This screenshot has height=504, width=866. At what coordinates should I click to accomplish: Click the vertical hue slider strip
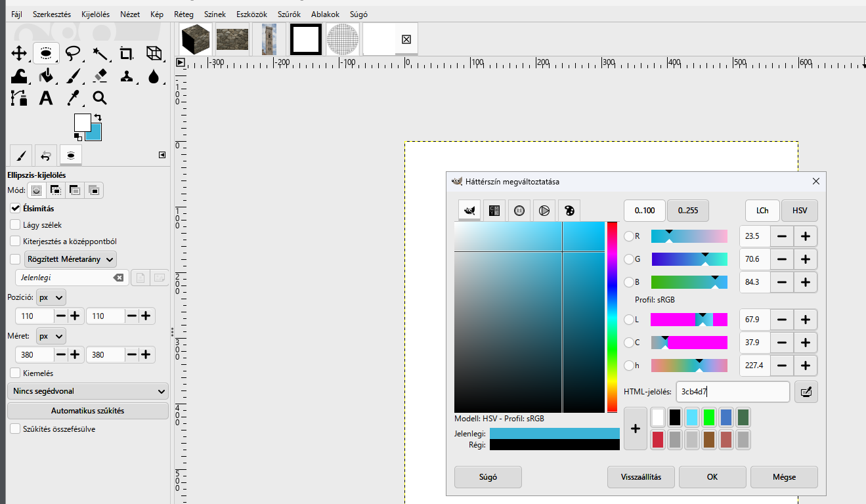pos(612,317)
